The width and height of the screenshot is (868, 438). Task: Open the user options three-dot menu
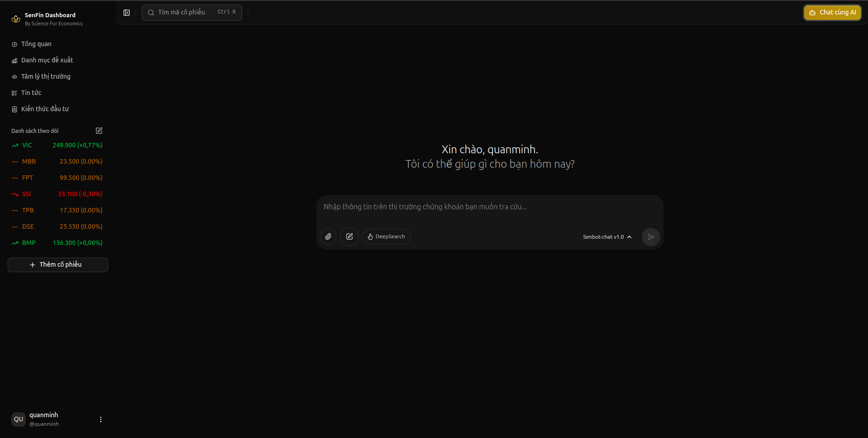click(x=101, y=419)
